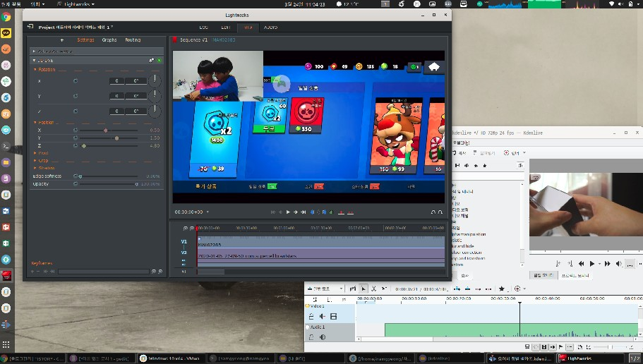Open the Routing tab in effects panel
Image resolution: width=643 pixels, height=364 pixels.
pyautogui.click(x=133, y=40)
